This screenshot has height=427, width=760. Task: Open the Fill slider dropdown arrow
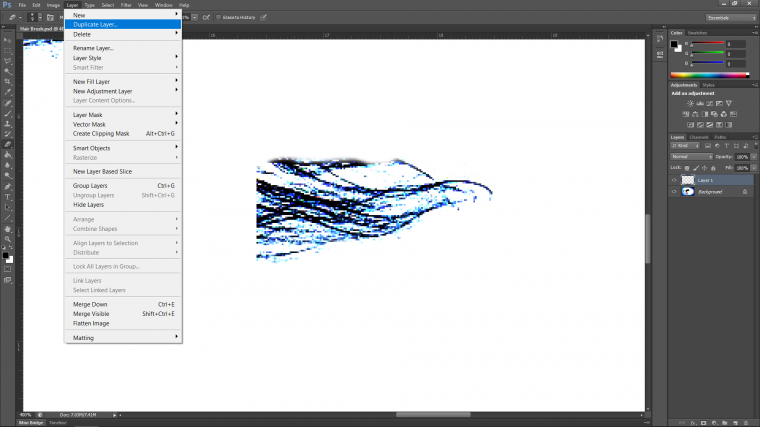click(754, 168)
